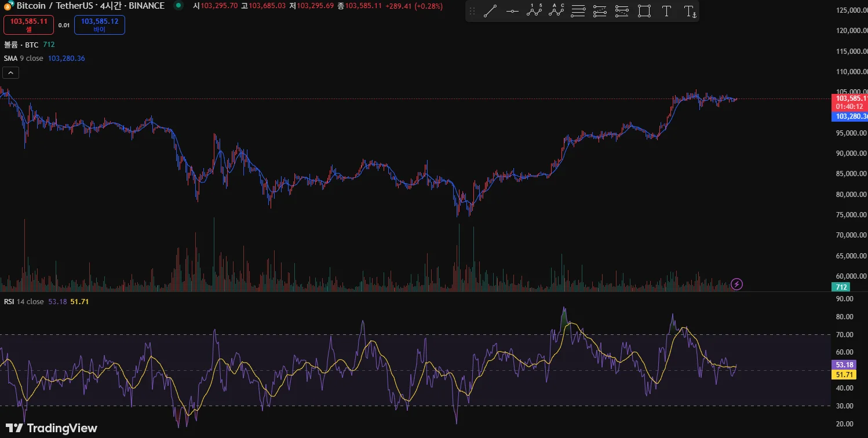Click the blue SMA price label on price axis
The height and width of the screenshot is (438, 868).
pos(849,116)
